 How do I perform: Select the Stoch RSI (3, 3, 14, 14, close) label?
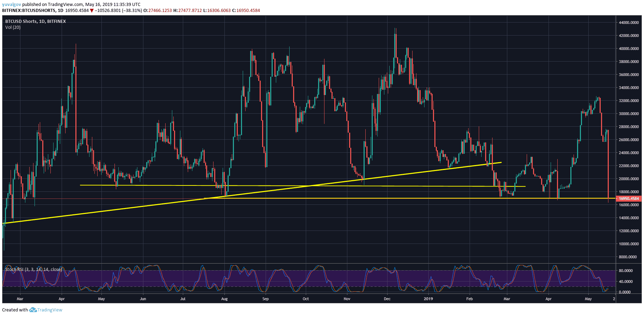coord(33,270)
